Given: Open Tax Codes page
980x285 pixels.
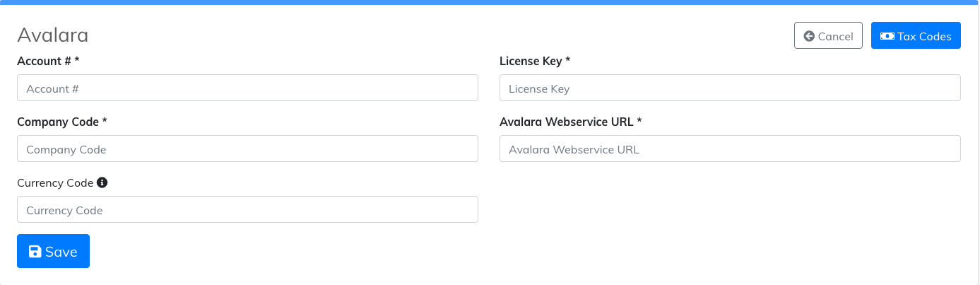Looking at the screenshot, I should pyautogui.click(x=916, y=35).
